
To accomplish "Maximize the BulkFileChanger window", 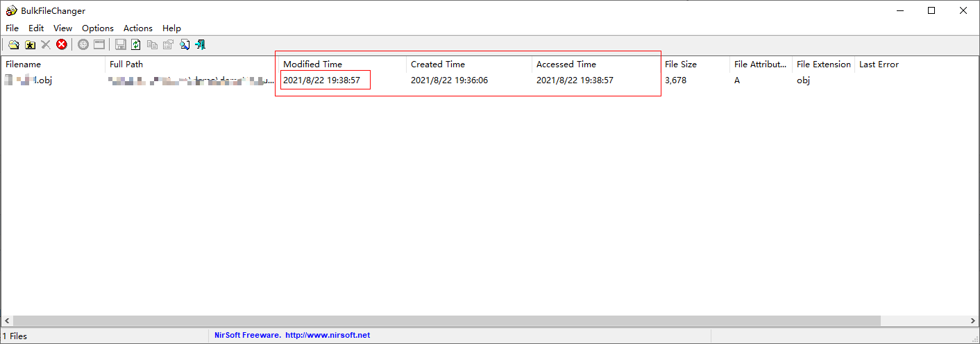I will pos(931,10).
